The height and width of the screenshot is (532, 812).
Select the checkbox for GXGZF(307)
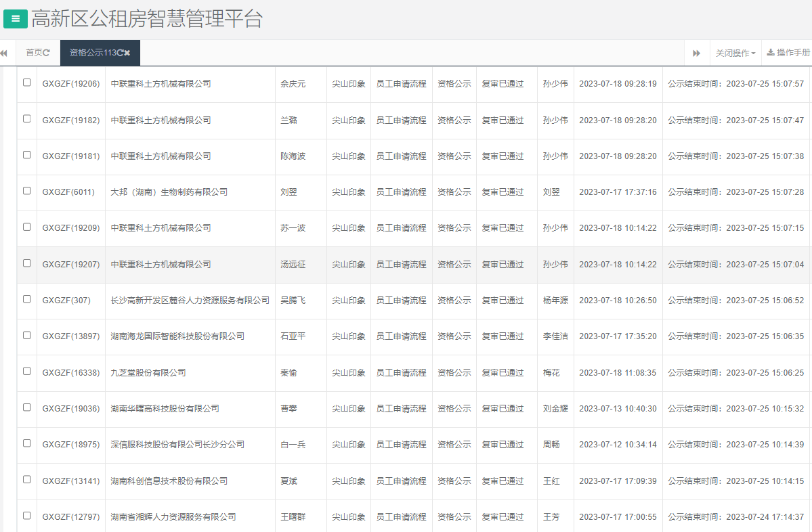click(x=27, y=298)
